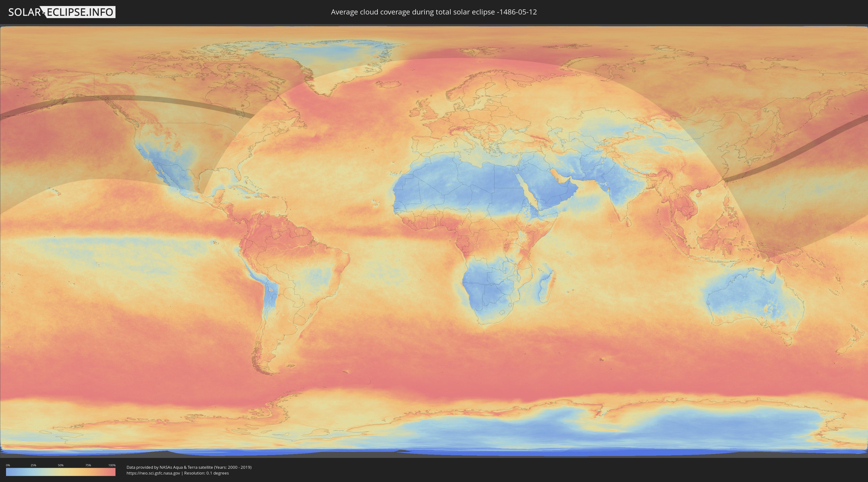Click the 75% legend label
The width and height of the screenshot is (868, 482).
88,465
